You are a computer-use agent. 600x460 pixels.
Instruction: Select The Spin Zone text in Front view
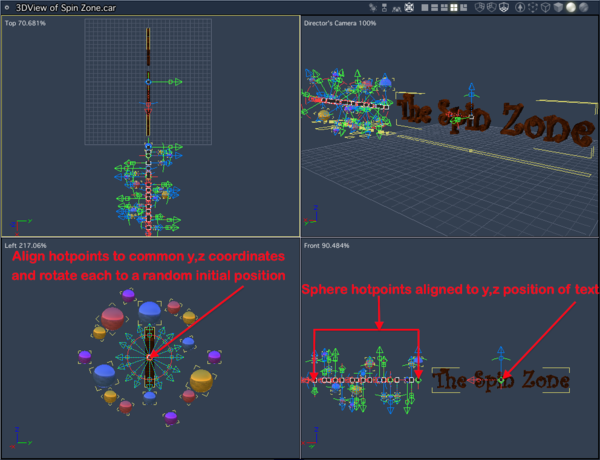(x=501, y=380)
